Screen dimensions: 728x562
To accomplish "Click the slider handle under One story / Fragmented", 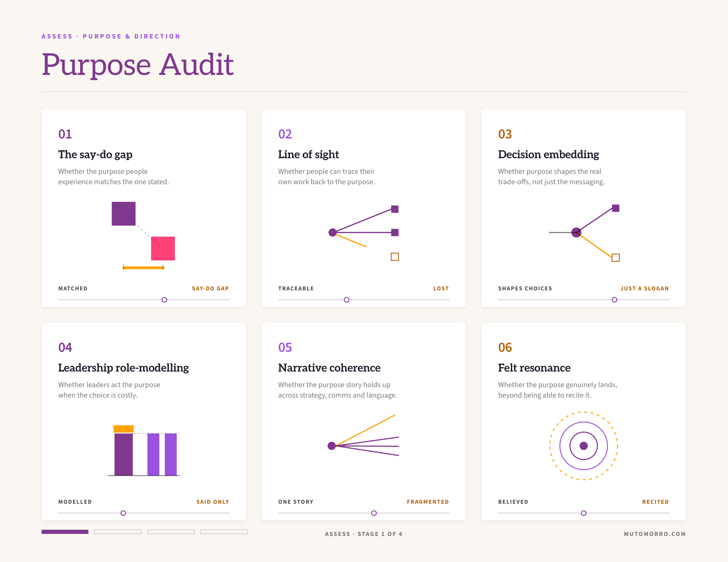I will click(x=374, y=513).
